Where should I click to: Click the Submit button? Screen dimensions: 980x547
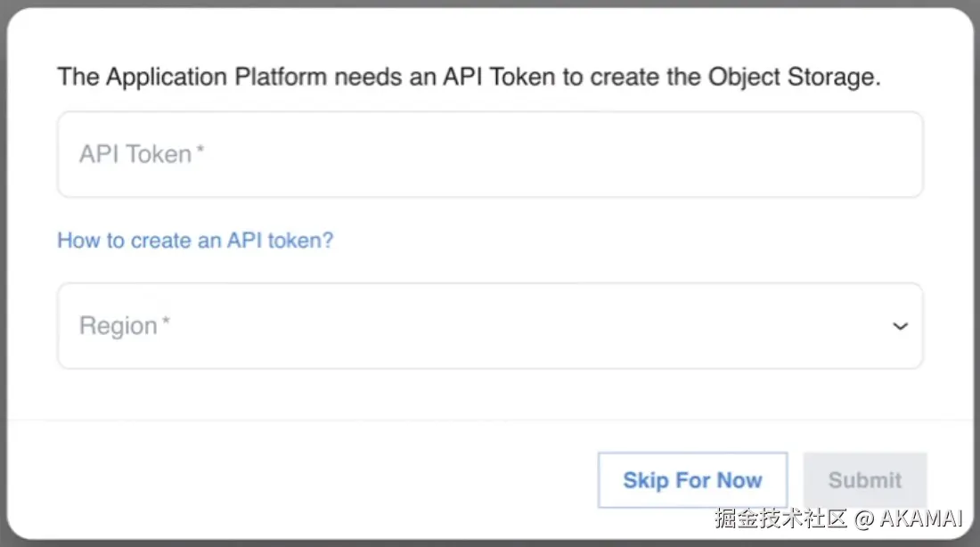[864, 481]
